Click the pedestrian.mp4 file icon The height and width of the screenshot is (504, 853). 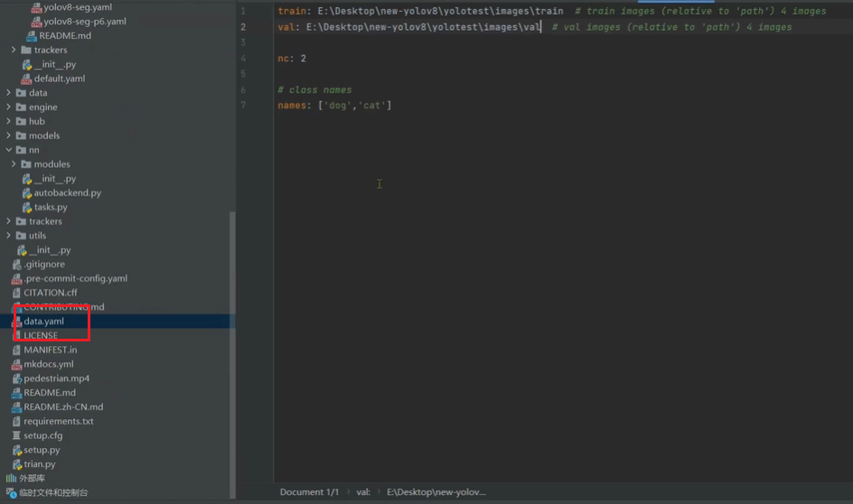pyautogui.click(x=16, y=378)
